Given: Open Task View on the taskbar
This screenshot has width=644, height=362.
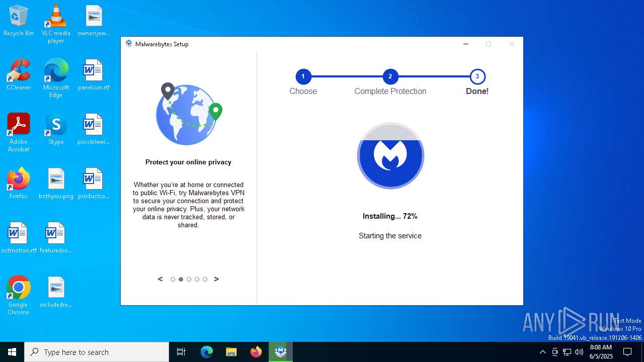Looking at the screenshot, I should click(x=181, y=352).
